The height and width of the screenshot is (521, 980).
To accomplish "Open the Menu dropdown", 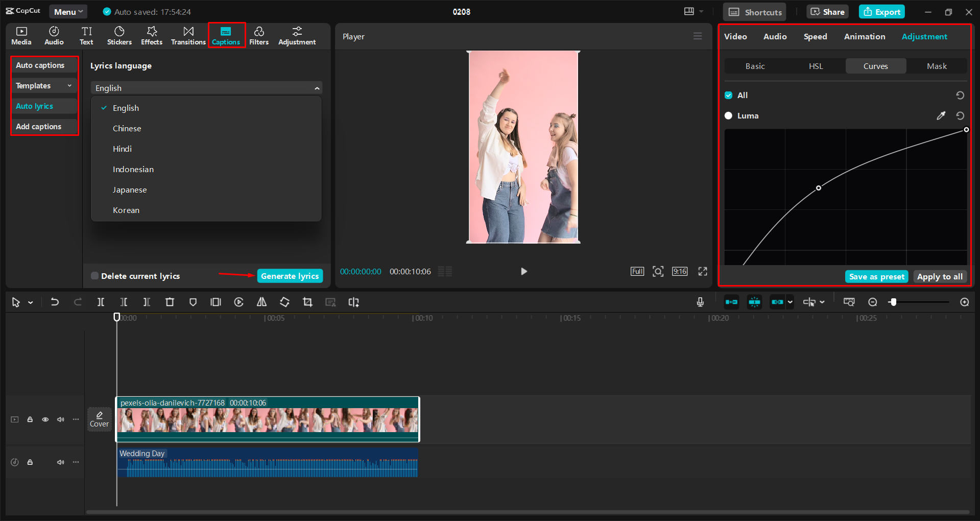I will tap(68, 11).
